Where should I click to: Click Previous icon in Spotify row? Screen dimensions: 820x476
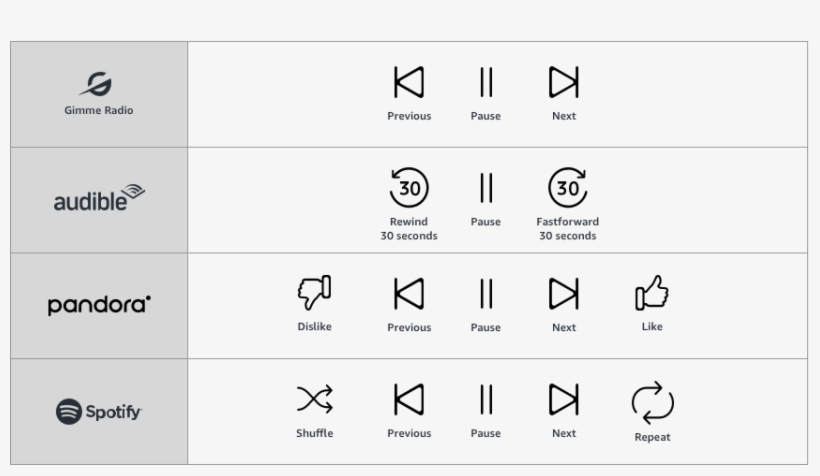(408, 399)
